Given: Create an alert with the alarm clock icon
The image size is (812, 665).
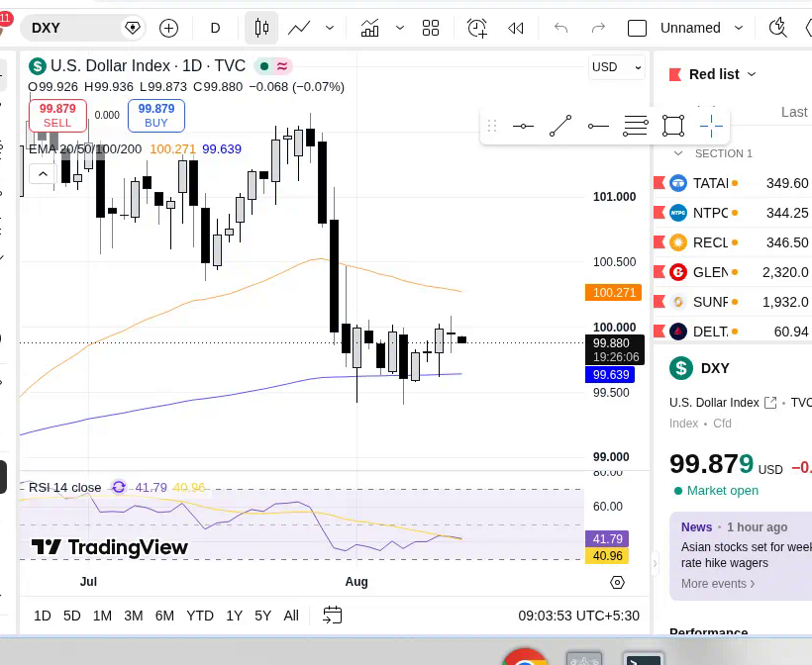Looking at the screenshot, I should (x=477, y=28).
